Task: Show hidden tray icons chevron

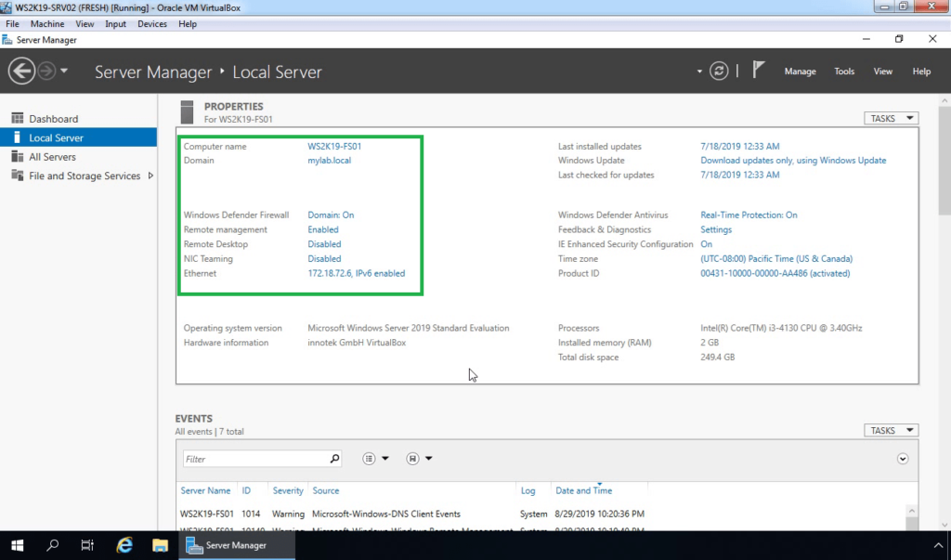Action: tap(938, 545)
